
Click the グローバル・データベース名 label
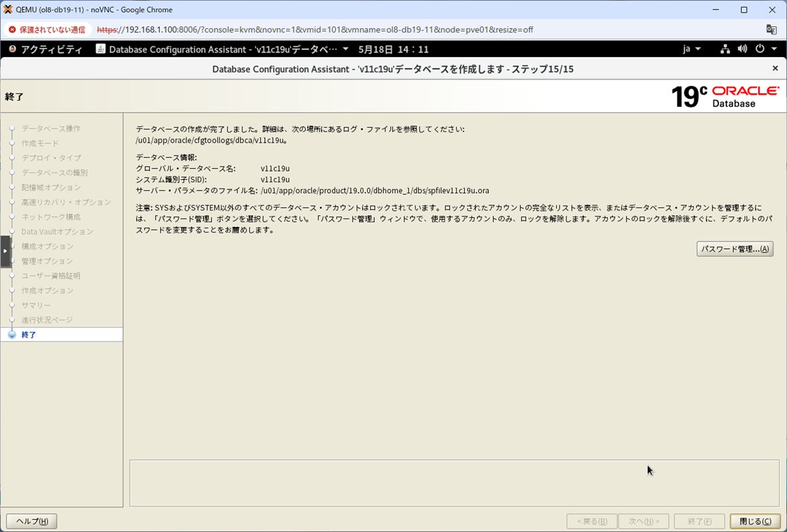point(186,169)
